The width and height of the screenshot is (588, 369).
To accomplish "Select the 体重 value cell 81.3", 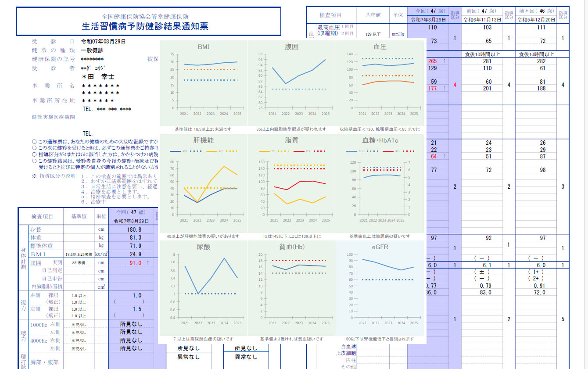I will pos(133,237).
